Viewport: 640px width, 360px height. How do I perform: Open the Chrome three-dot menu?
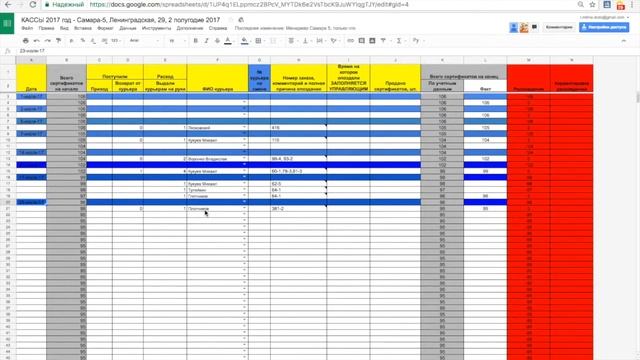pos(632,5)
